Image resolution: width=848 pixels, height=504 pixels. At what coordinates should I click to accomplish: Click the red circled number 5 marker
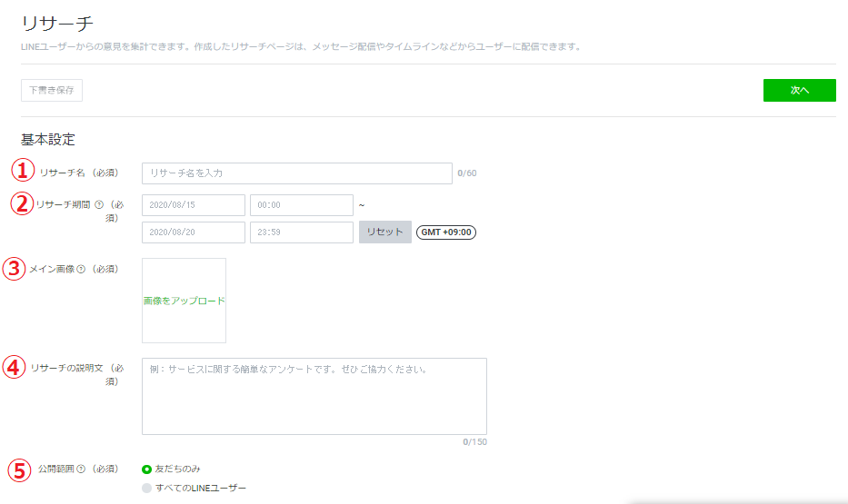20,469
